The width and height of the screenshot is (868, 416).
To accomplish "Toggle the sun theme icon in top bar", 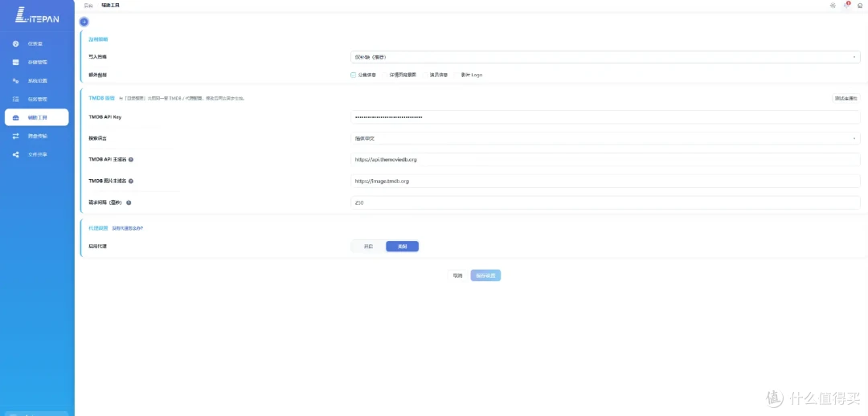I will pyautogui.click(x=833, y=5).
